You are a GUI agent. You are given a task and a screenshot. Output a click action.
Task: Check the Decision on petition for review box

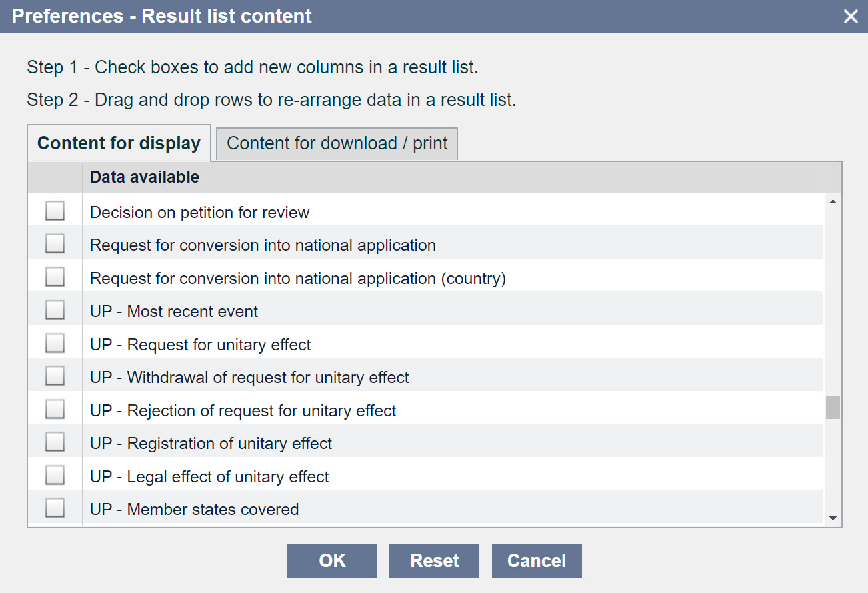point(55,212)
